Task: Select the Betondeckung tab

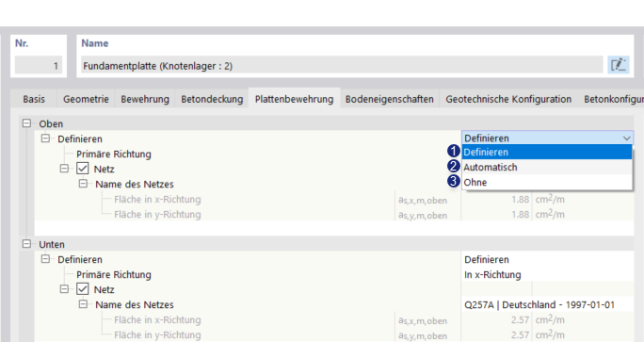Action: 212,99
